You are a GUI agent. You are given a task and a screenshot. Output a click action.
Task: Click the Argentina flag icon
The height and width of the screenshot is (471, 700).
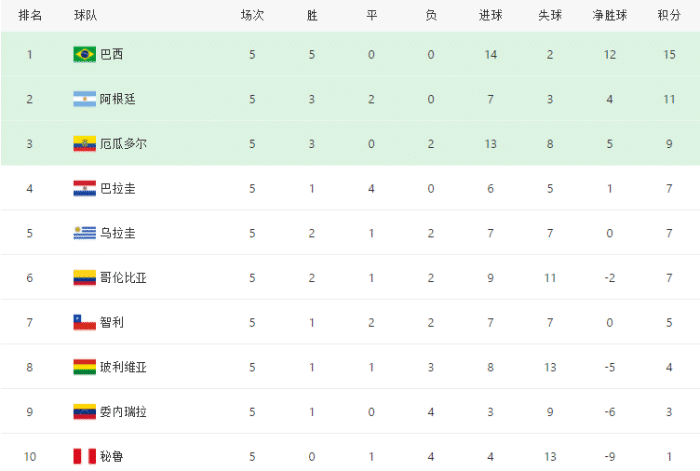pyautogui.click(x=84, y=99)
